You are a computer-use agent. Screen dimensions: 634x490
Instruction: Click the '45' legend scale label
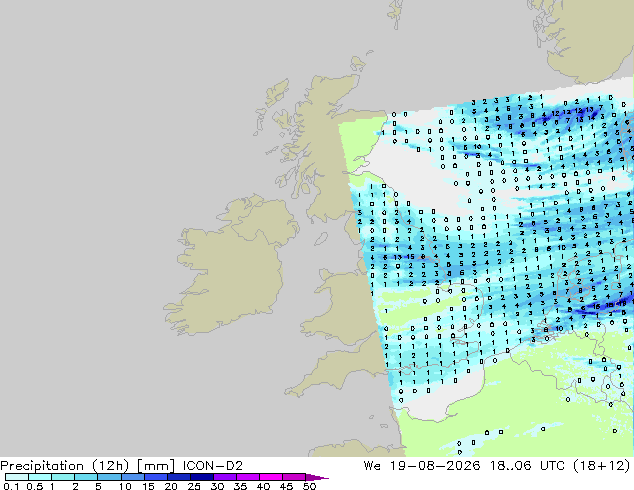coord(286,486)
